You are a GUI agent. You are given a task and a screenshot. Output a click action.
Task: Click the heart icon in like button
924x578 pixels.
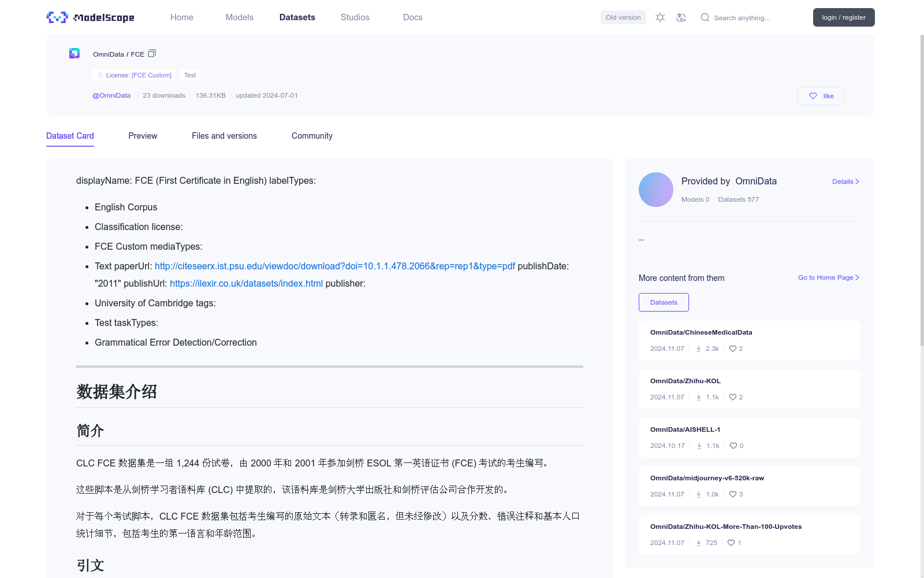[813, 96]
